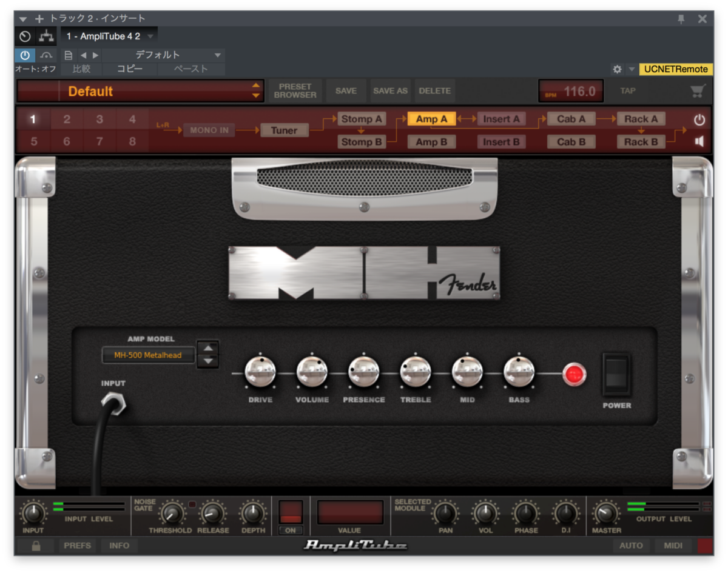Click the noise gate THRESHOLD knob
The image size is (728, 573).
tap(172, 514)
